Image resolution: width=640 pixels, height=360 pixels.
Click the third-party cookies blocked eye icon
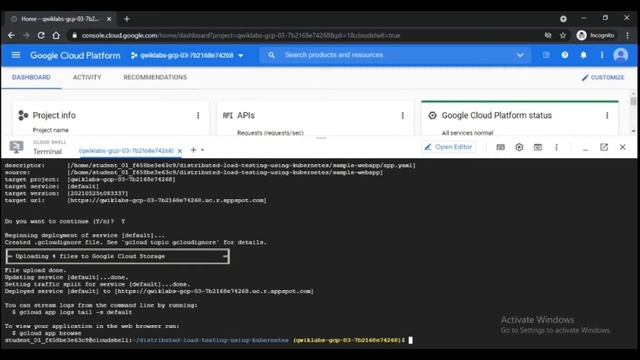[x=548, y=36]
